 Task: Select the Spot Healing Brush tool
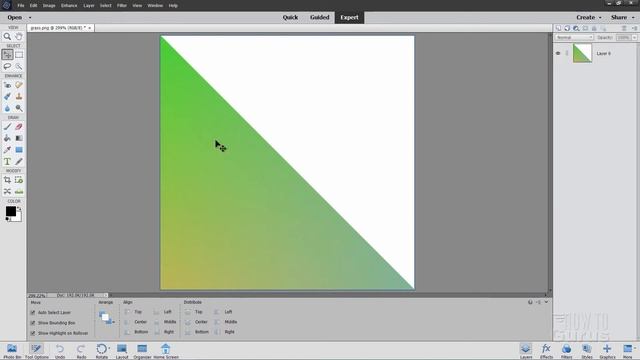pos(19,85)
